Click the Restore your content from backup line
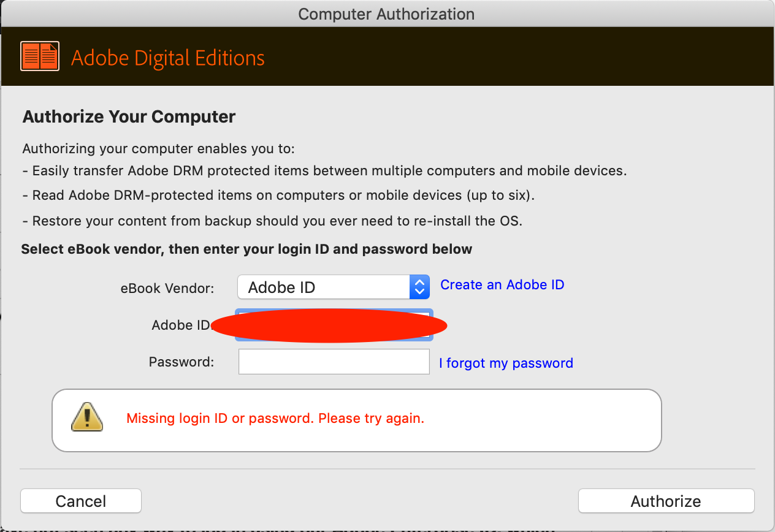 [x=272, y=221]
